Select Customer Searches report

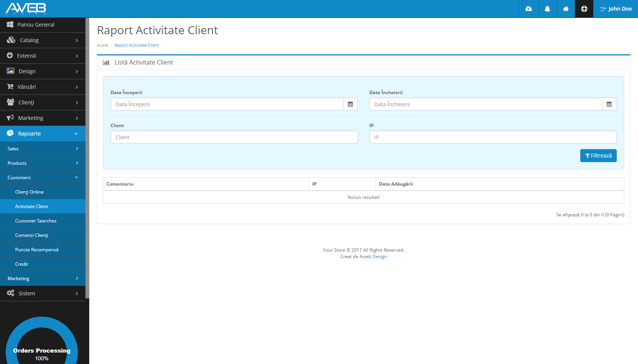point(36,221)
